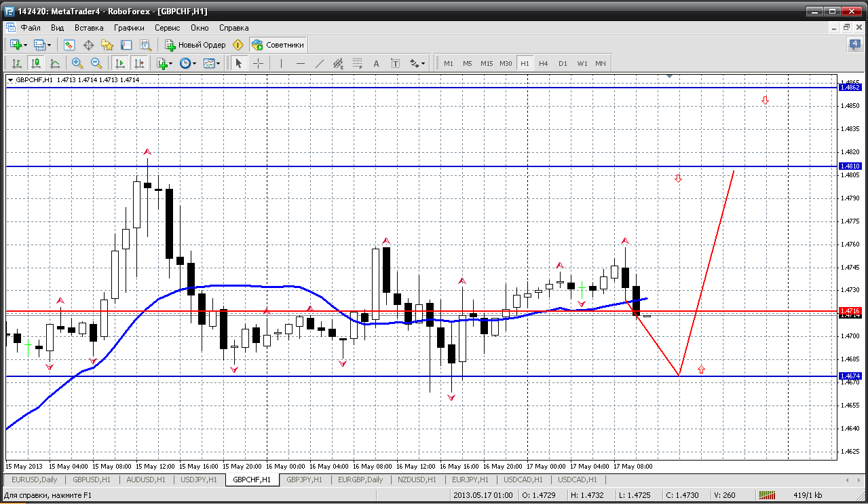The height and width of the screenshot is (504, 868).
Task: Select the crosshair tool
Action: coord(259,63)
